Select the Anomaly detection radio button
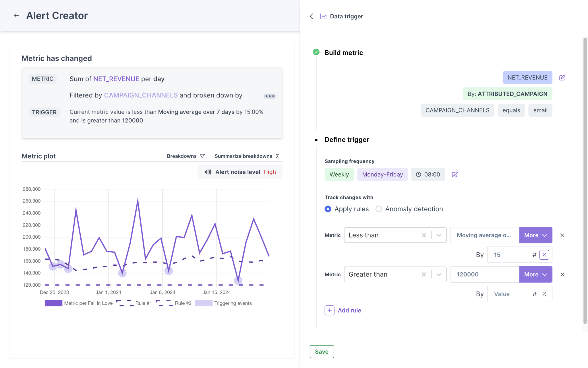Screen dimensions: 588x368 point(378,209)
